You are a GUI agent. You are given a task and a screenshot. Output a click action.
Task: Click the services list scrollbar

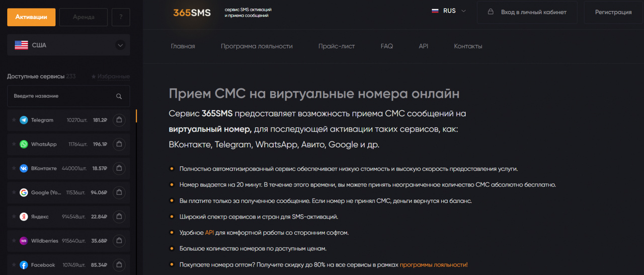(136, 116)
